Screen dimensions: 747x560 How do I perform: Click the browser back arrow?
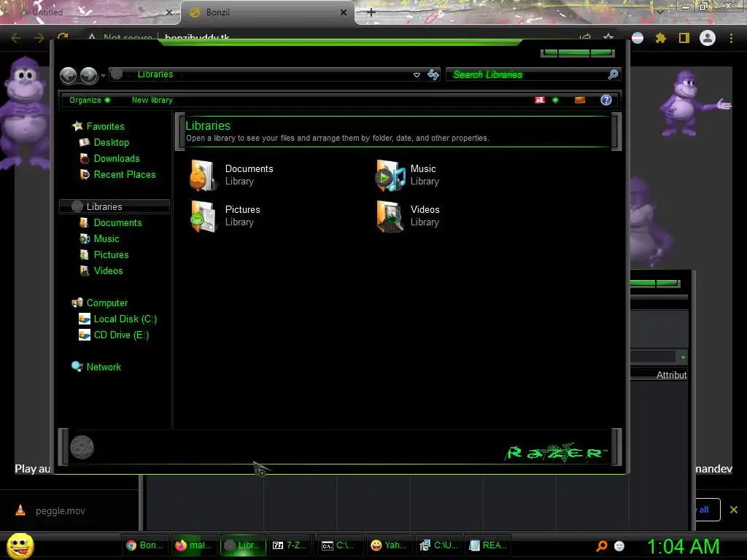(x=16, y=38)
